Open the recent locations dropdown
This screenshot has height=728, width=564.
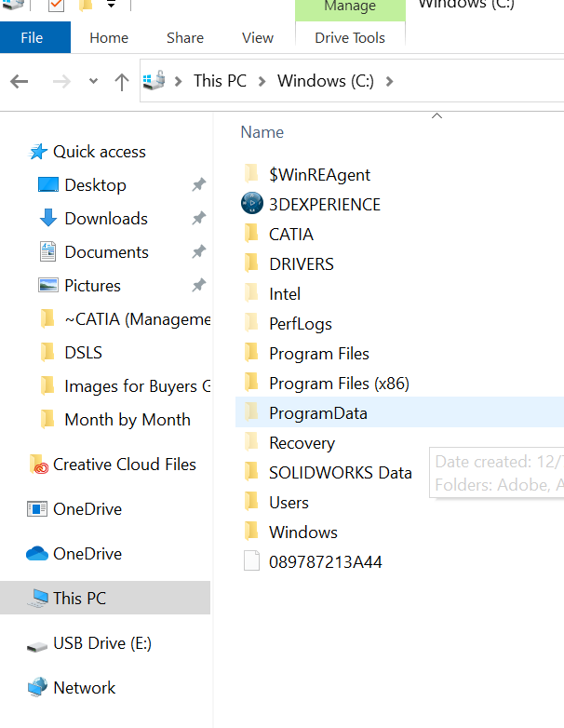(x=93, y=81)
